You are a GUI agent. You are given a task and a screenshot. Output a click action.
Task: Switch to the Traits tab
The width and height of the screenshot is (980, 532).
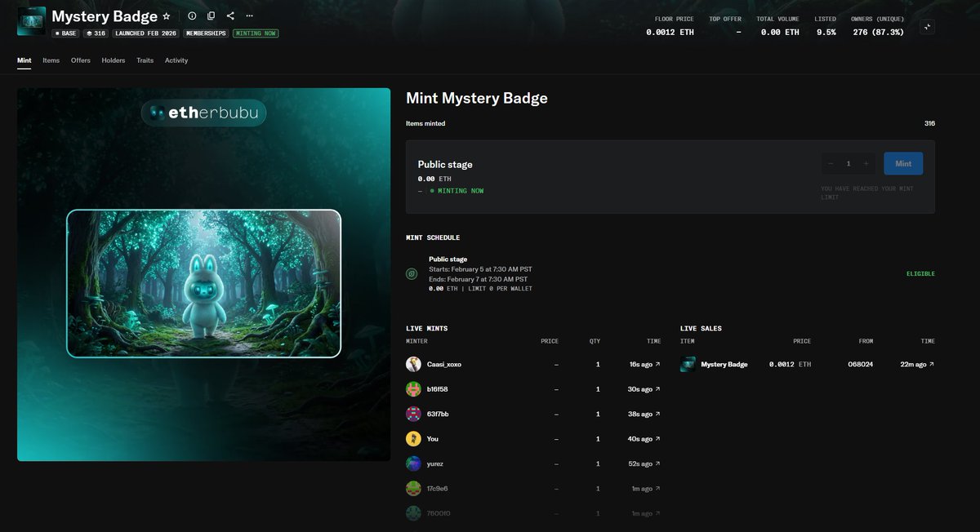(x=145, y=60)
